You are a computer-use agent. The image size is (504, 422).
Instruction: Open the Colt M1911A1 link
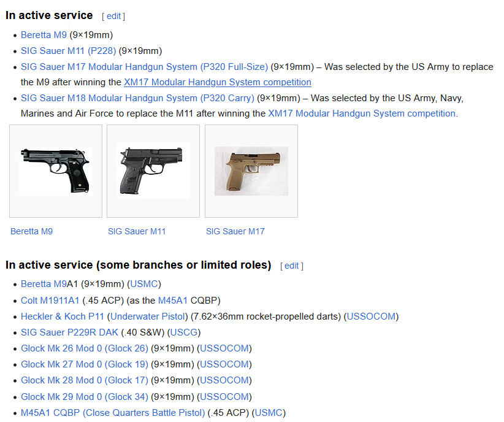[x=50, y=301]
